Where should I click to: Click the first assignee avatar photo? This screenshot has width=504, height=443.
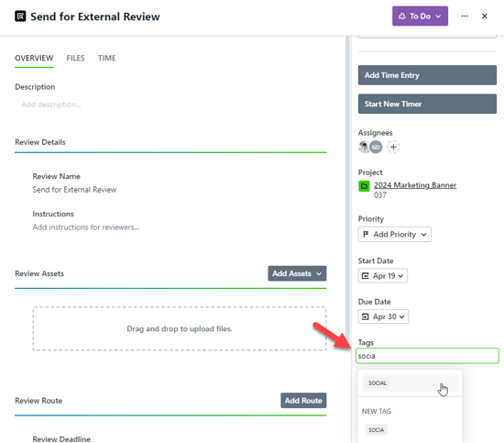(x=364, y=147)
